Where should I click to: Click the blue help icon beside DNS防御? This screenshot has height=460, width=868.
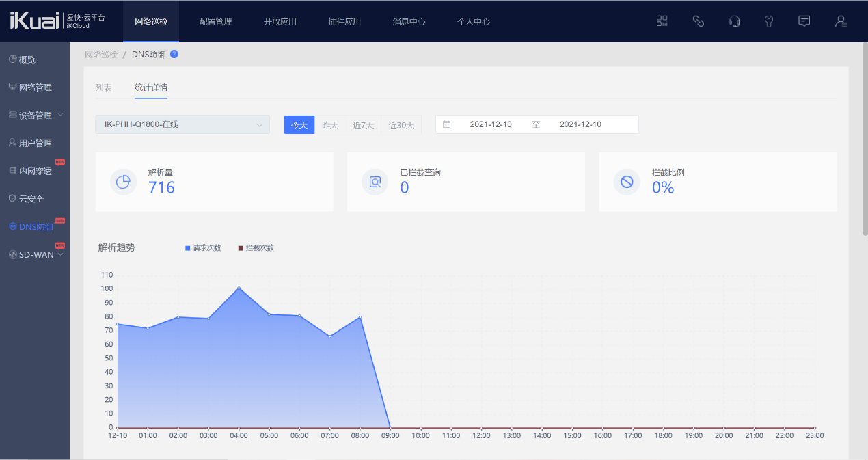click(x=174, y=54)
